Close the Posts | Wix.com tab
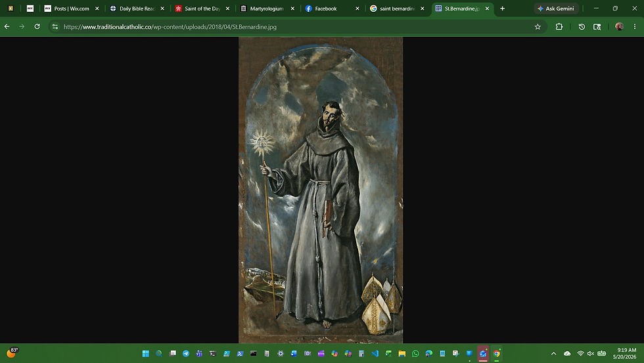This screenshot has height=363, width=644. [97, 8]
